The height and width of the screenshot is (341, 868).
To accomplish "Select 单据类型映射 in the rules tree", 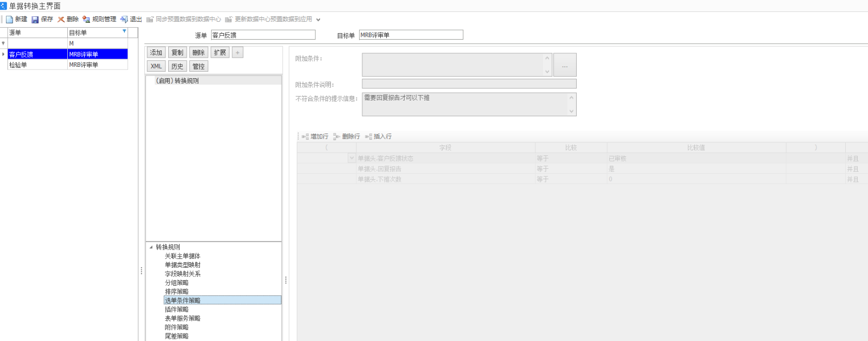I will [183, 265].
